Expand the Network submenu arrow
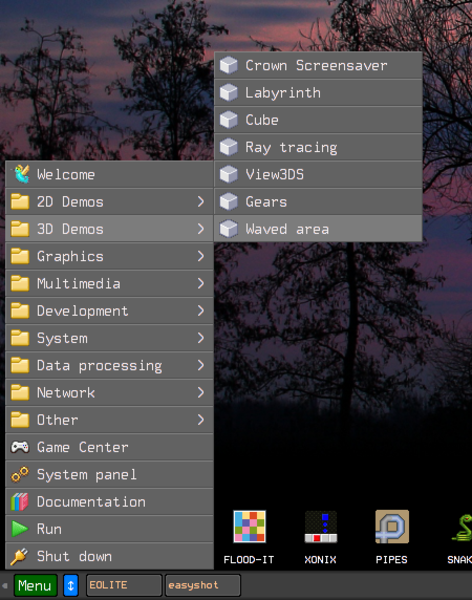This screenshot has height=600, width=472. (x=201, y=393)
